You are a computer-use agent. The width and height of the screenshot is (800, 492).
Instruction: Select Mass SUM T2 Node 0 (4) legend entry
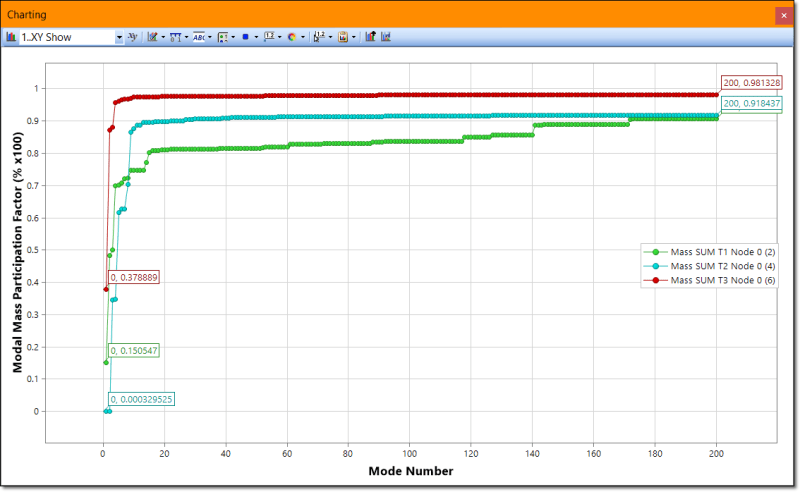709,266
